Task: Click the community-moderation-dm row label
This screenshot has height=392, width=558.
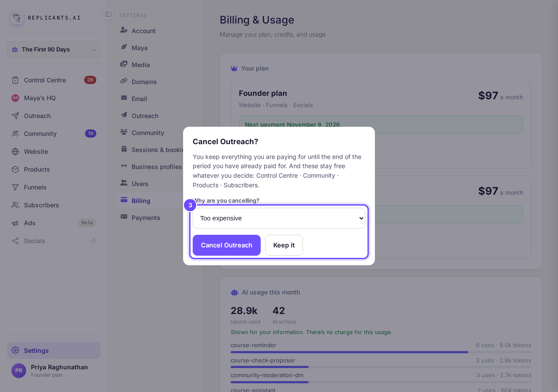Action: 267,375
